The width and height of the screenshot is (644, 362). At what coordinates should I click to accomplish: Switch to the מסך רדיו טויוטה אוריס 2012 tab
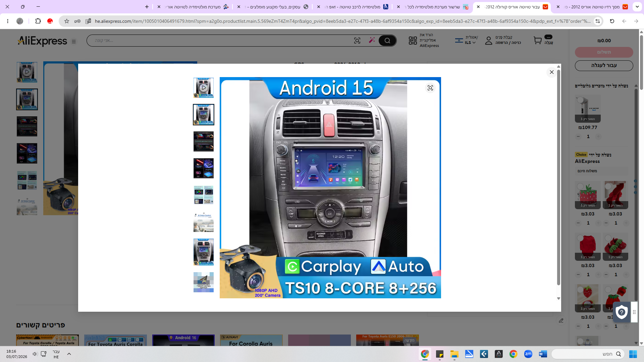click(x=594, y=7)
